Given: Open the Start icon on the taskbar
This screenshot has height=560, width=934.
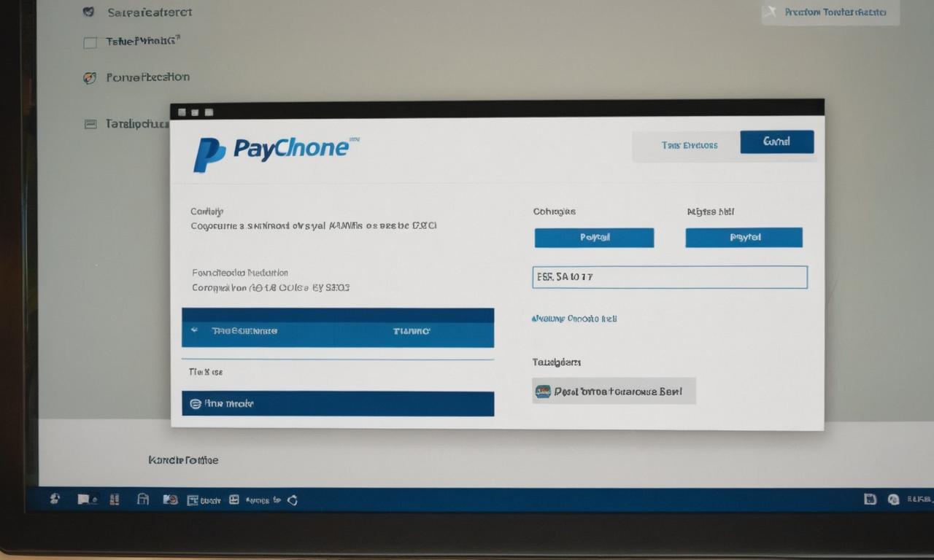Looking at the screenshot, I should coord(54,499).
